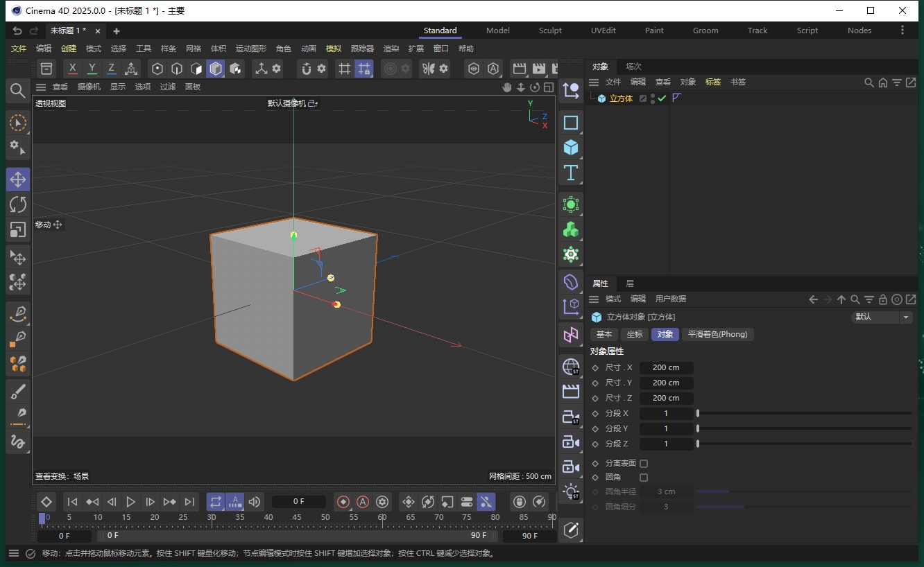Select the Move tool in the left toolbar

pos(18,179)
